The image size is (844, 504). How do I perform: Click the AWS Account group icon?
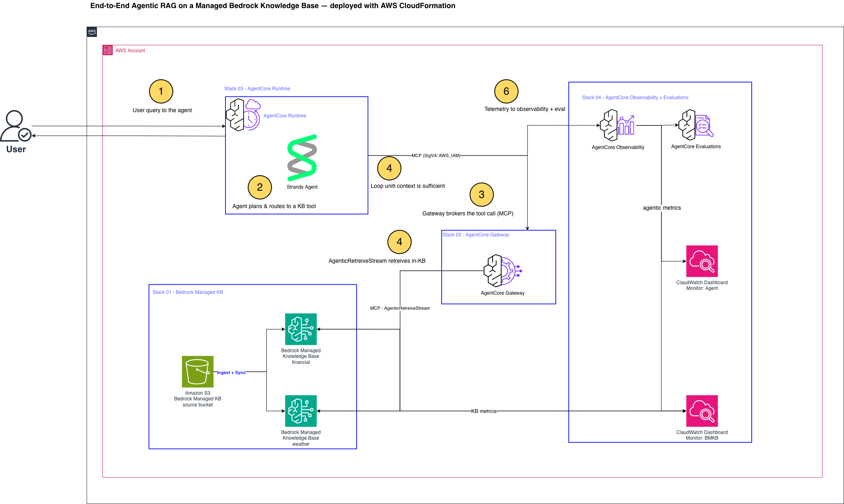[x=108, y=50]
